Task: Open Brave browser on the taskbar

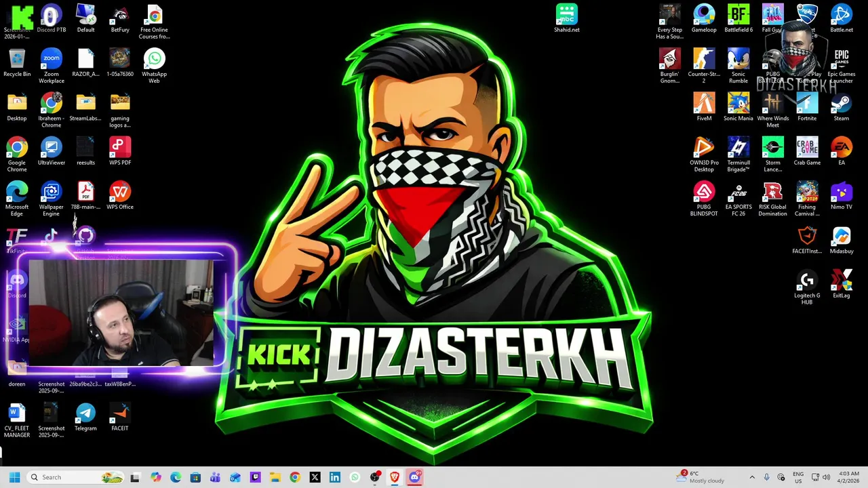Action: coord(395,477)
